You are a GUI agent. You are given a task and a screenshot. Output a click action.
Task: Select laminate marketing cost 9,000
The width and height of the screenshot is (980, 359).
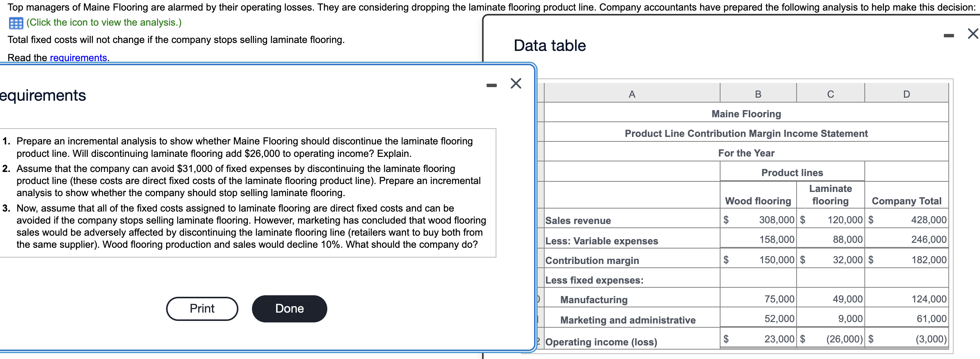pos(850,318)
